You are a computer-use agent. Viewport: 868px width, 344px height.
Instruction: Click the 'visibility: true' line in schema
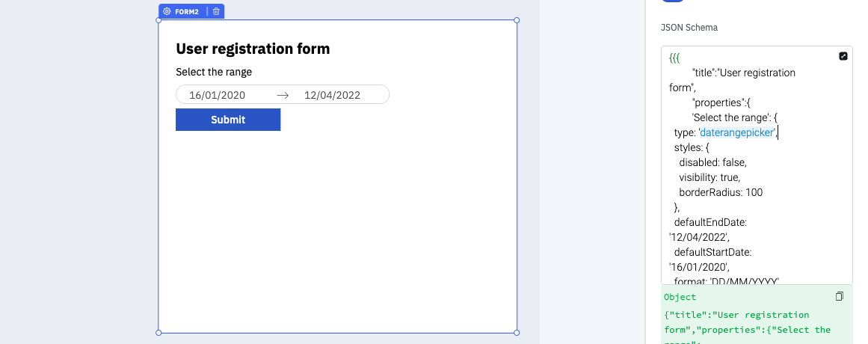pyautogui.click(x=710, y=177)
